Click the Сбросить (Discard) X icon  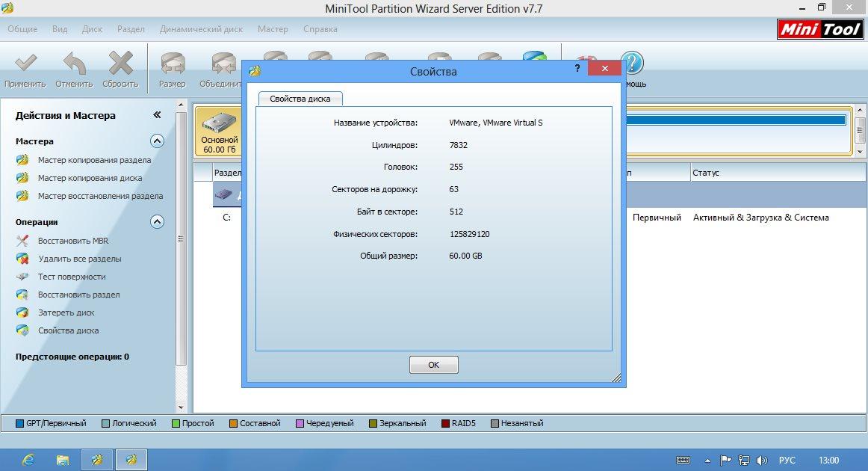coord(120,63)
